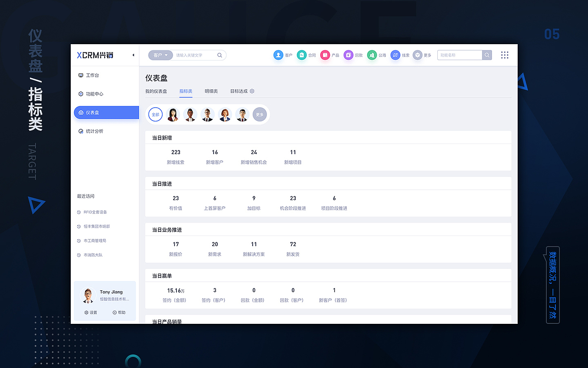Screen dimensions: 588x368
Task: Open the nine-dot apps grid menu
Action: 505,55
